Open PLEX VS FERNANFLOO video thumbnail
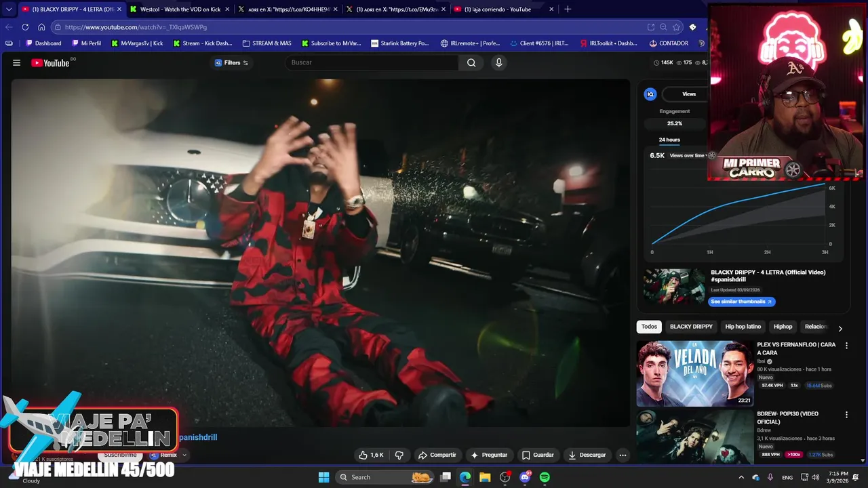This screenshot has height=488, width=868. click(694, 373)
